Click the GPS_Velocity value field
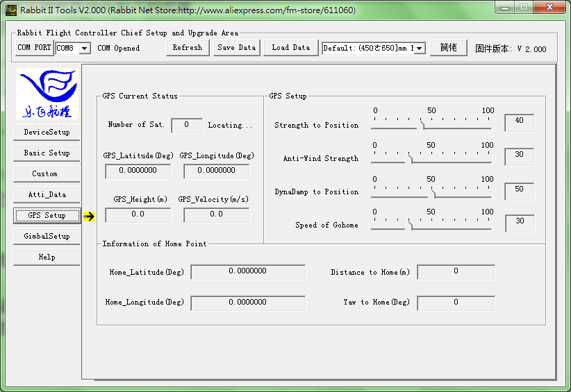Viewport: 571px width, 392px height. click(x=217, y=215)
